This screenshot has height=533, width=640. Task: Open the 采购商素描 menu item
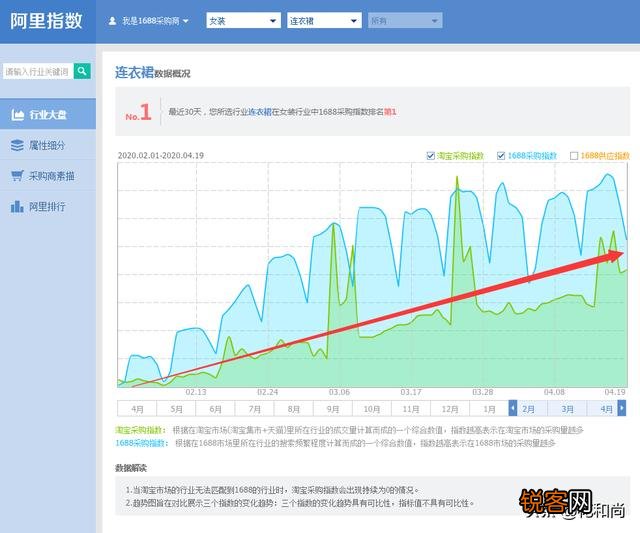(48, 175)
